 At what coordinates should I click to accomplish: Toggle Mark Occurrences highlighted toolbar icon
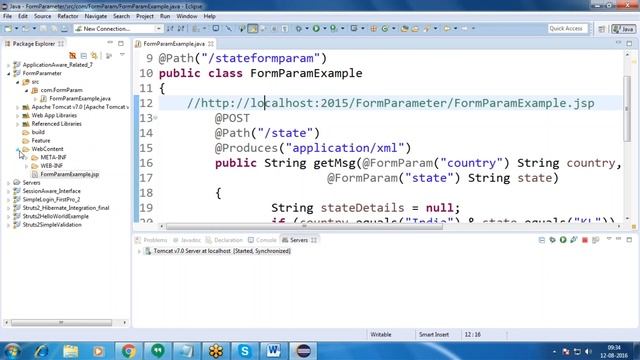(x=253, y=29)
